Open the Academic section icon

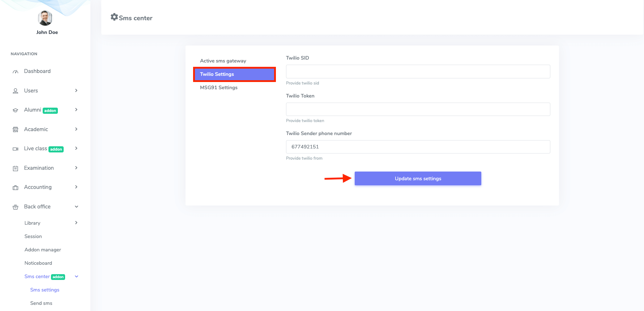coord(15,129)
